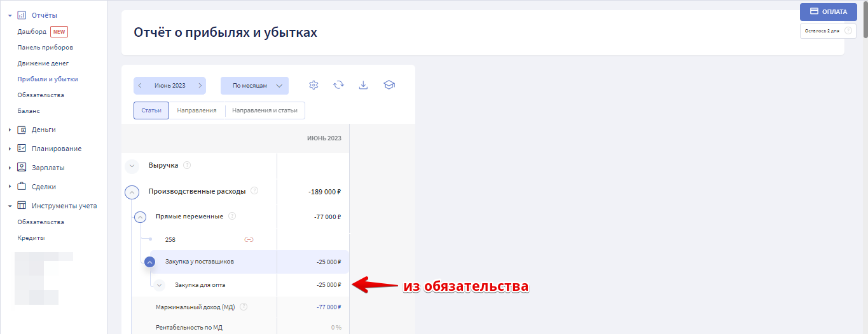Viewport: 868px width, 334px height.
Task: Show info tooltip for Производственные расходы
Action: click(x=254, y=190)
